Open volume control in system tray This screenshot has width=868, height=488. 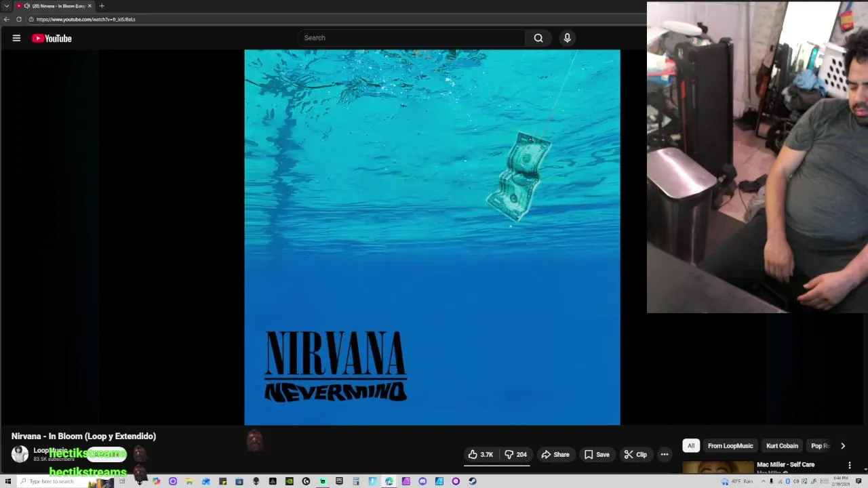point(796,481)
